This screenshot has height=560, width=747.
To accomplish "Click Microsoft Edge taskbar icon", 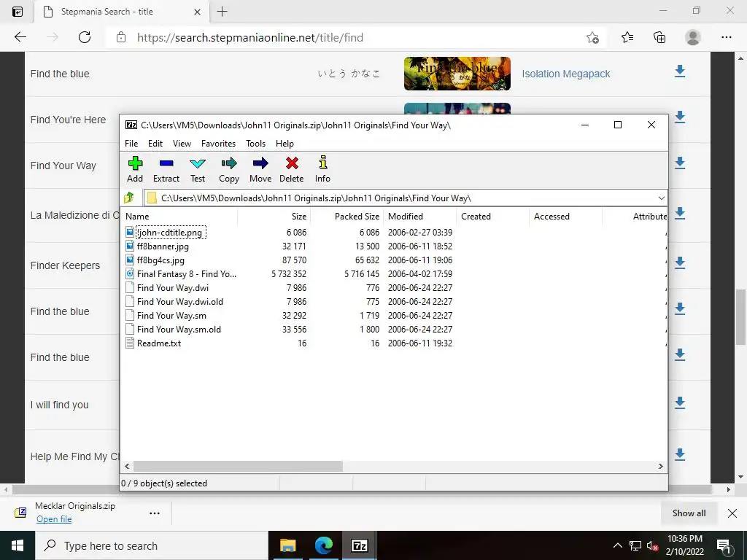I will pyautogui.click(x=323, y=545).
